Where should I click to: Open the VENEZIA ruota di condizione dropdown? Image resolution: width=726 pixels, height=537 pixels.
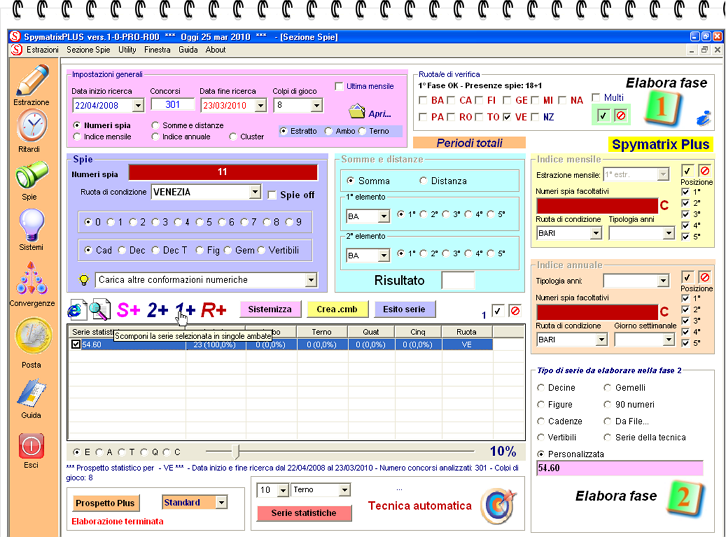point(255,192)
